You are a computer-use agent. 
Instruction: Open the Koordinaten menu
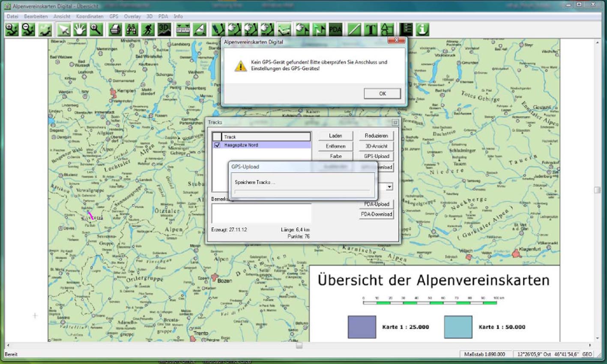(x=90, y=16)
